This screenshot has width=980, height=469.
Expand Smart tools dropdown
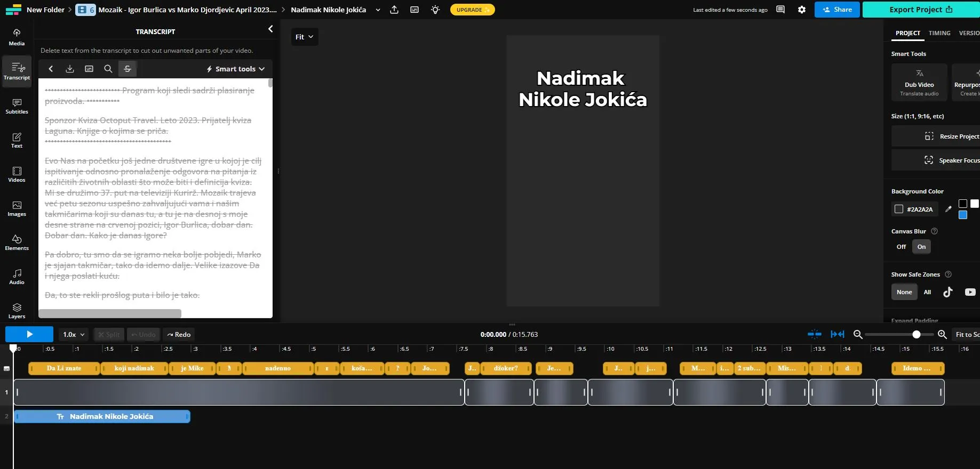click(x=236, y=69)
